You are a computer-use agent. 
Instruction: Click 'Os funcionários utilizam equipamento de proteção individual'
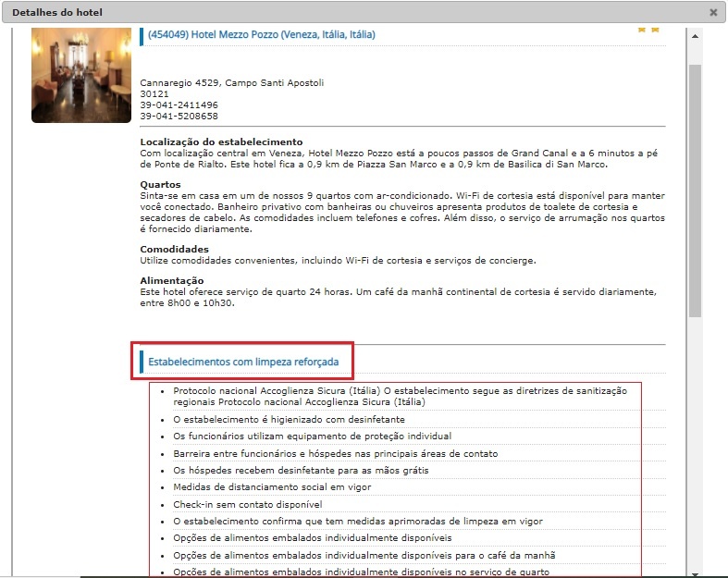(312, 437)
